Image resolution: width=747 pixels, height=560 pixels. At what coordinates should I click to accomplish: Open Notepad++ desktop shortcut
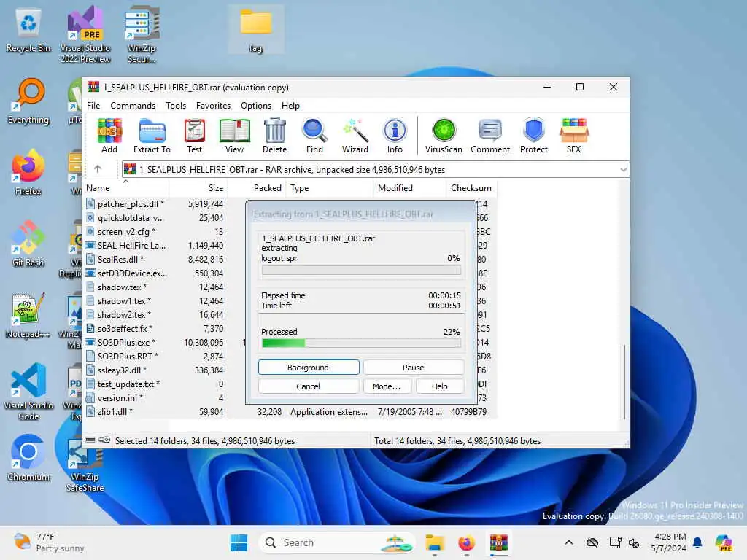pyautogui.click(x=28, y=315)
